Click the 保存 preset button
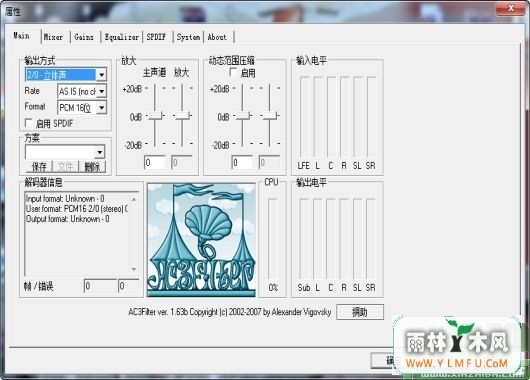Image resolution: width=530 pixels, height=380 pixels. tap(39, 166)
